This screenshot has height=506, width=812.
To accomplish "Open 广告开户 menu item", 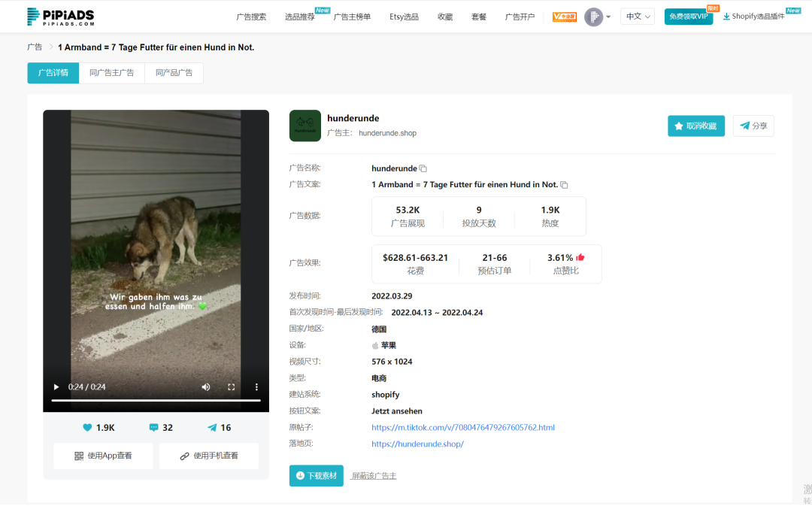I will pos(520,17).
